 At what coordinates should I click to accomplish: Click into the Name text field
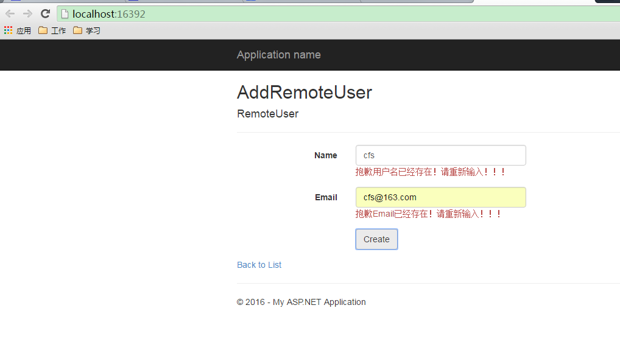(440, 155)
